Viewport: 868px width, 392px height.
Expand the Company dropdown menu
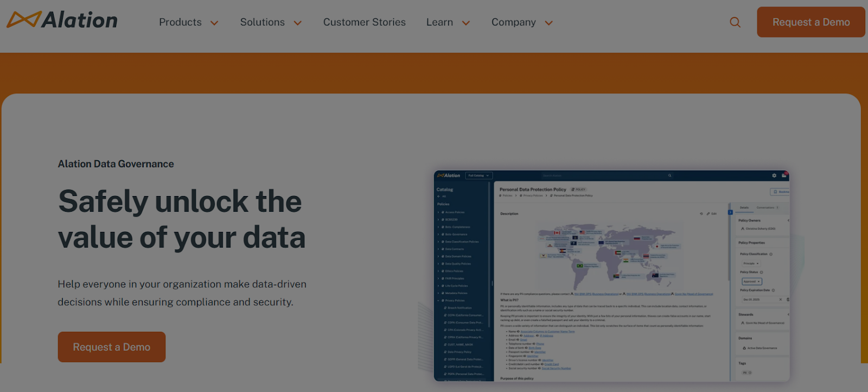point(522,22)
